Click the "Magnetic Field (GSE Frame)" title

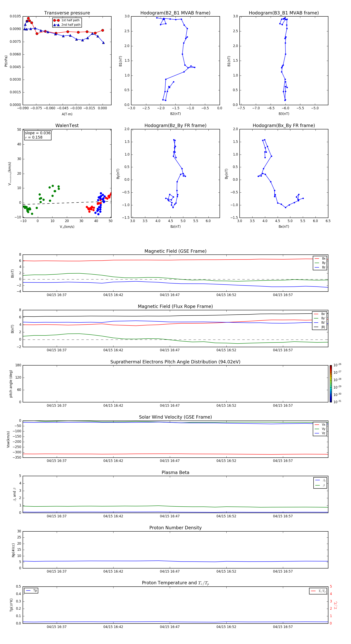coord(175,251)
